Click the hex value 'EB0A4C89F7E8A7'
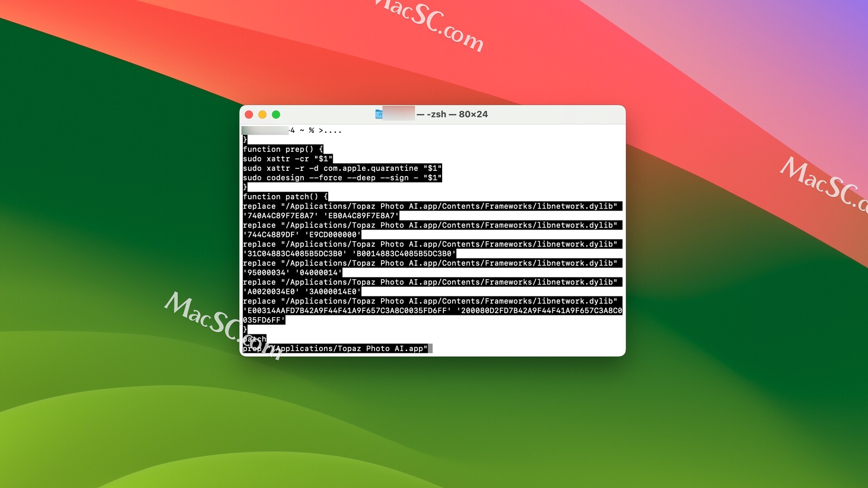 [x=361, y=216]
